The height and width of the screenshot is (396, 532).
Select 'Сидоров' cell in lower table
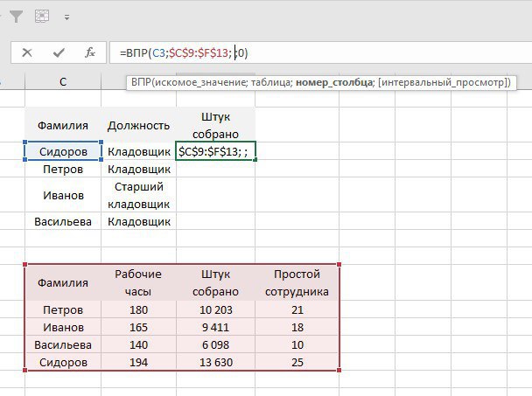click(x=63, y=362)
